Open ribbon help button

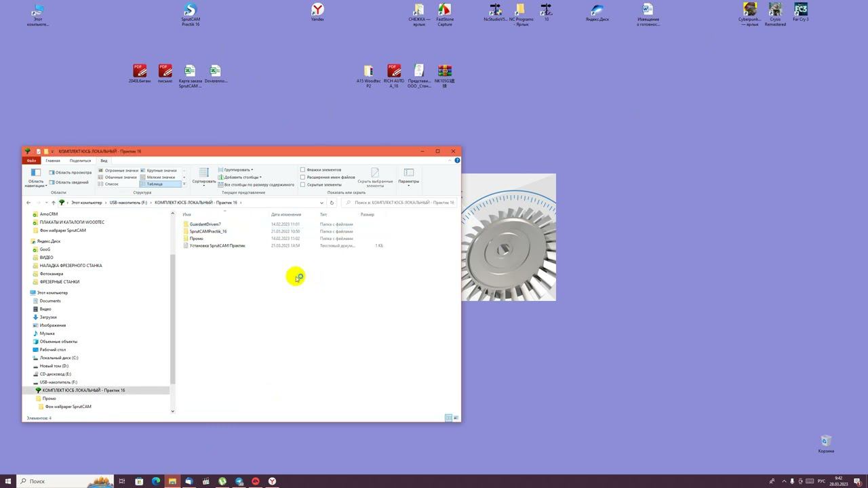(457, 161)
